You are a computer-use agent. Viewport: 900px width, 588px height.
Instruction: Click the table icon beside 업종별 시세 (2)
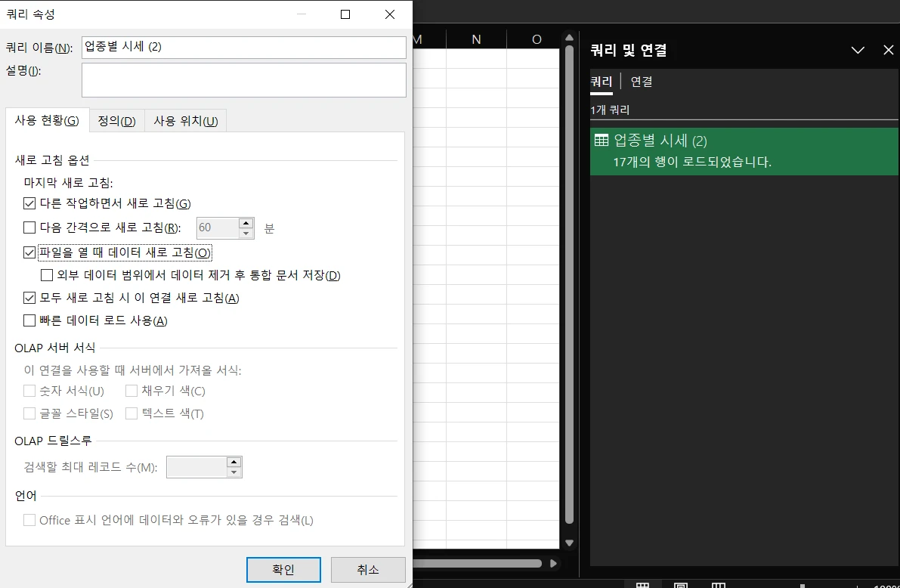click(602, 140)
